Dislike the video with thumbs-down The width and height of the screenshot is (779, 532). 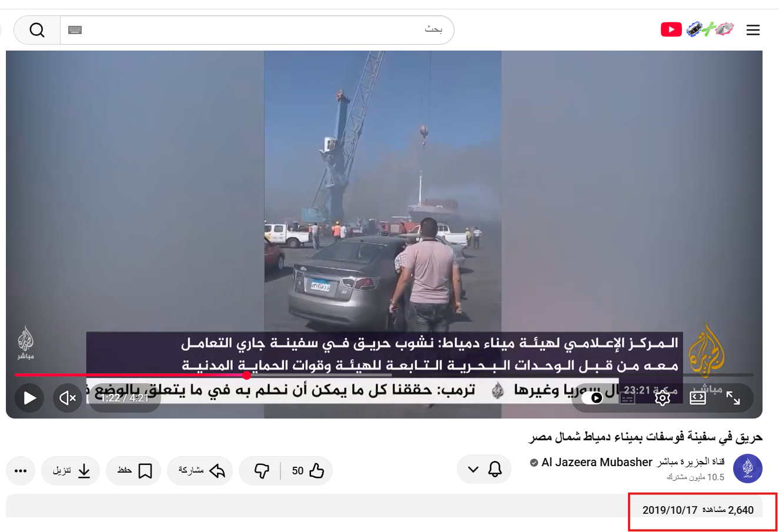pos(262,471)
